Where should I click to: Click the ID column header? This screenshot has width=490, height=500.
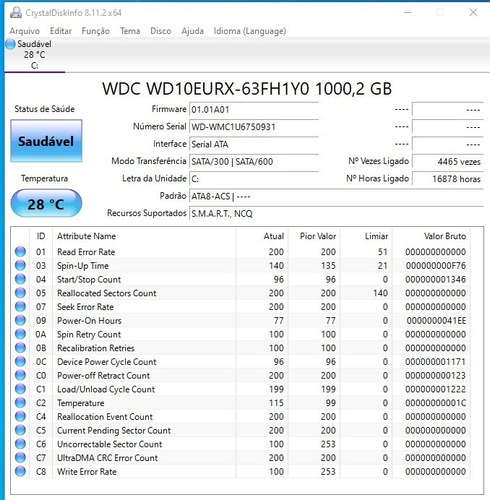point(41,236)
